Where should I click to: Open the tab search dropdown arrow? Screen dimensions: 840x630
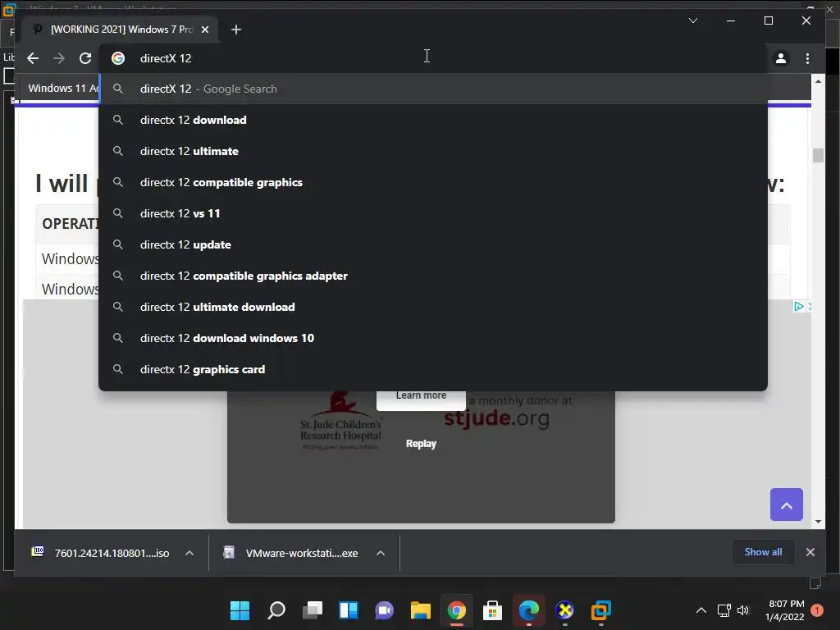point(692,21)
